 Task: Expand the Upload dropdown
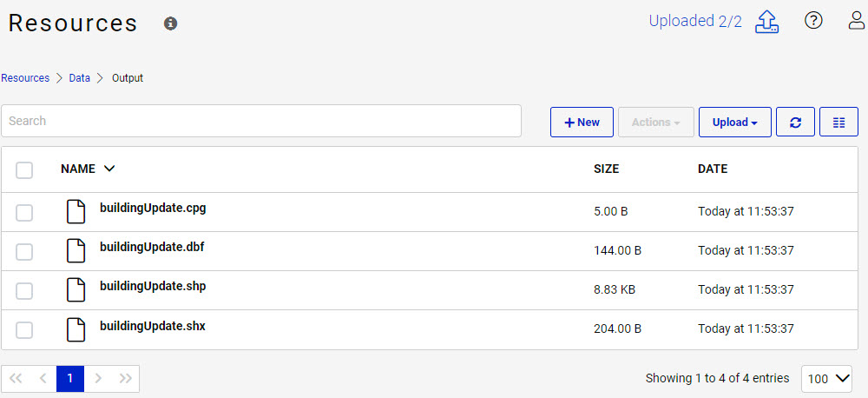[734, 123]
